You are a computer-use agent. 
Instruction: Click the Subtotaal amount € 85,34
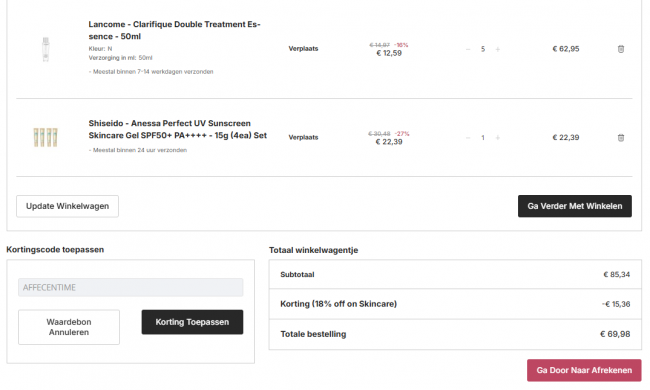click(617, 274)
